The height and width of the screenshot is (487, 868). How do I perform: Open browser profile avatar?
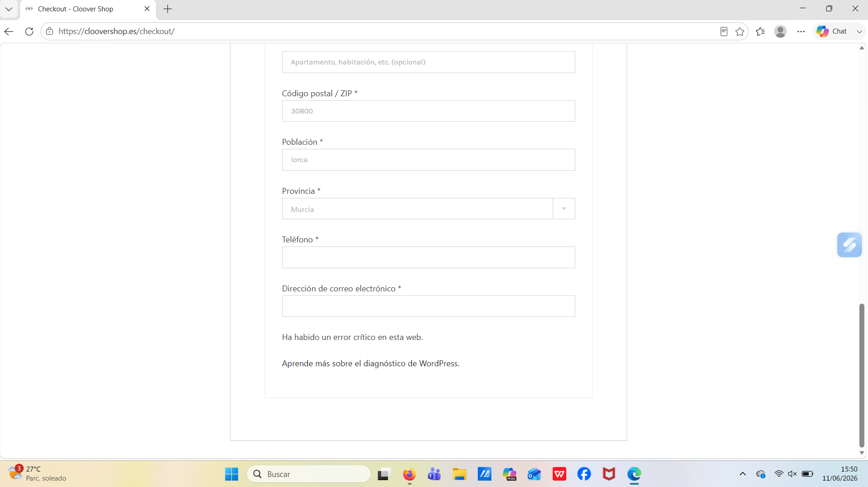point(780,31)
